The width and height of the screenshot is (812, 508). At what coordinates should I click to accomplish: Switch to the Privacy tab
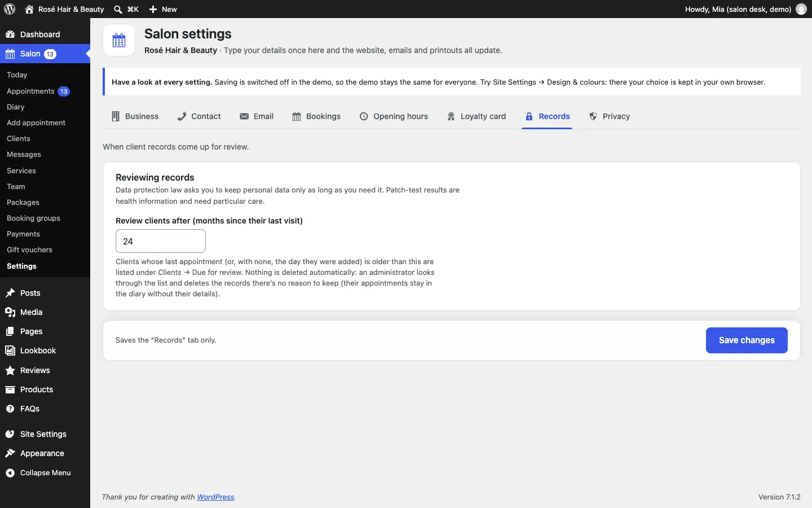pos(610,116)
